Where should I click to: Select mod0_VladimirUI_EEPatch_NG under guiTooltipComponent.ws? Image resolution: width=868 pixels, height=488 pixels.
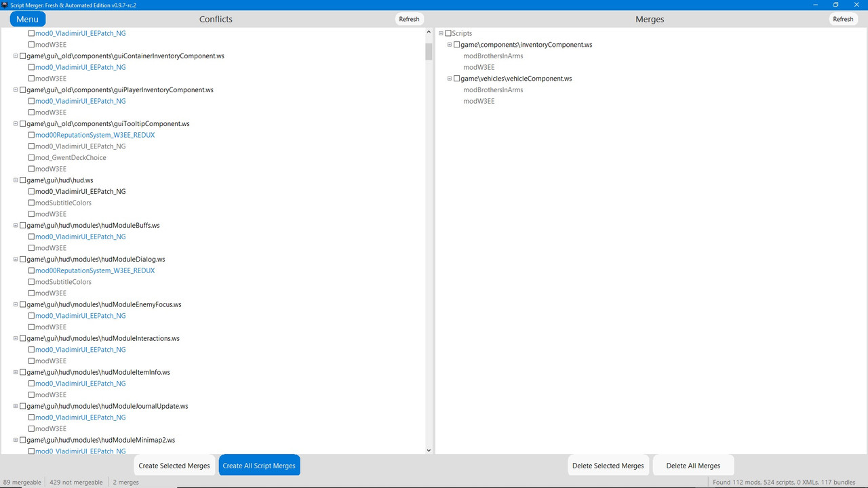click(x=80, y=146)
